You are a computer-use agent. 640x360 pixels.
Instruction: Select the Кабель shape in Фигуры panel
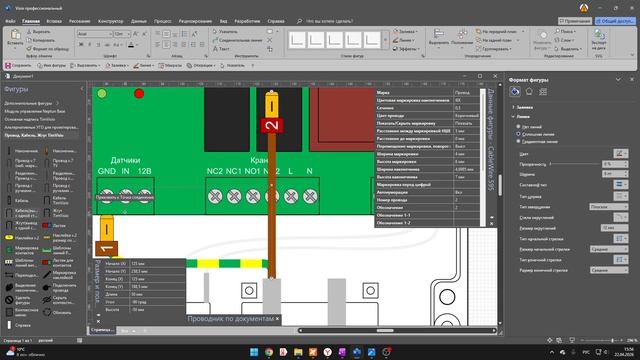tap(18, 200)
